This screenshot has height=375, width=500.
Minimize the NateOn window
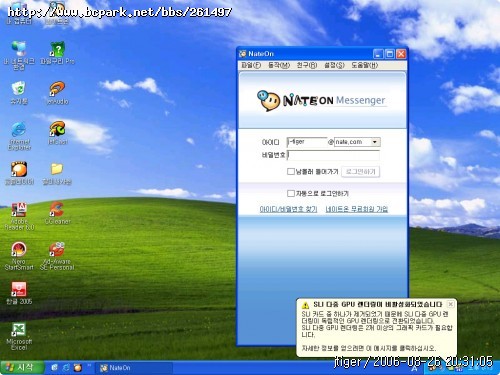(378, 54)
